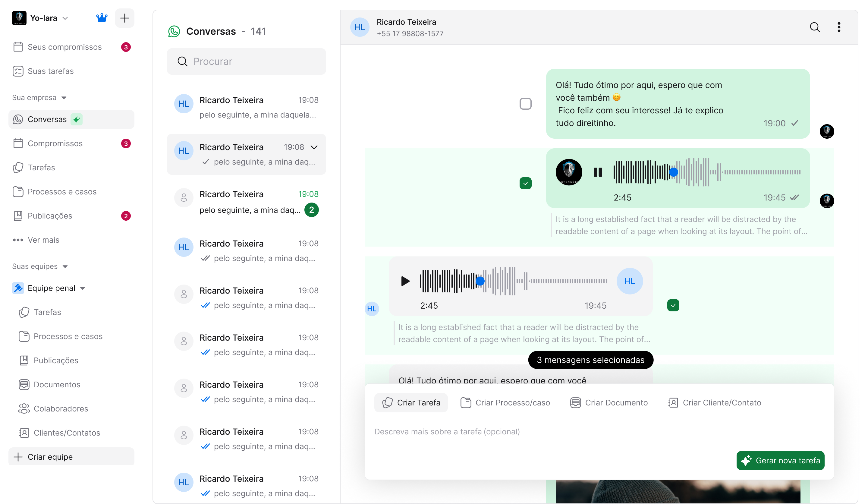
Task: Open Processos e casos under Sua empresa
Action: tap(71, 191)
